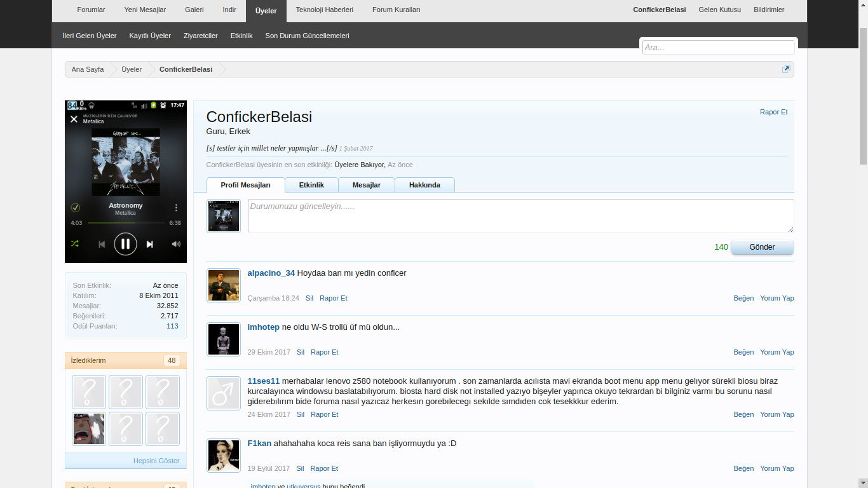
Task: Open the Ziyaretciler link
Action: (x=201, y=36)
